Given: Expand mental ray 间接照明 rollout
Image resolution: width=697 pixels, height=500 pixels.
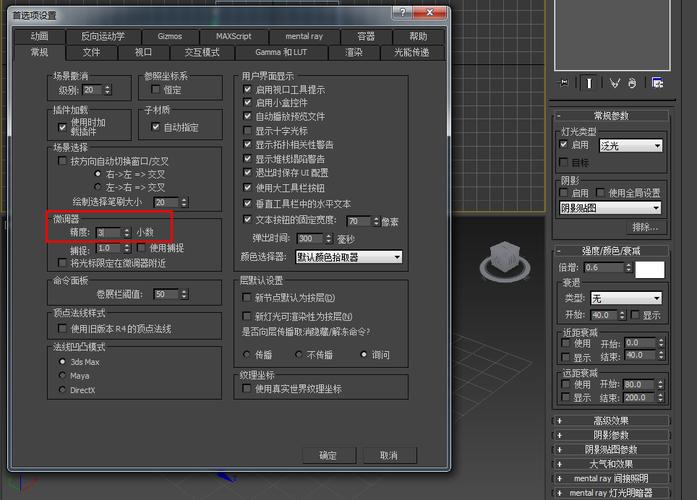Looking at the screenshot, I should click(x=611, y=478).
